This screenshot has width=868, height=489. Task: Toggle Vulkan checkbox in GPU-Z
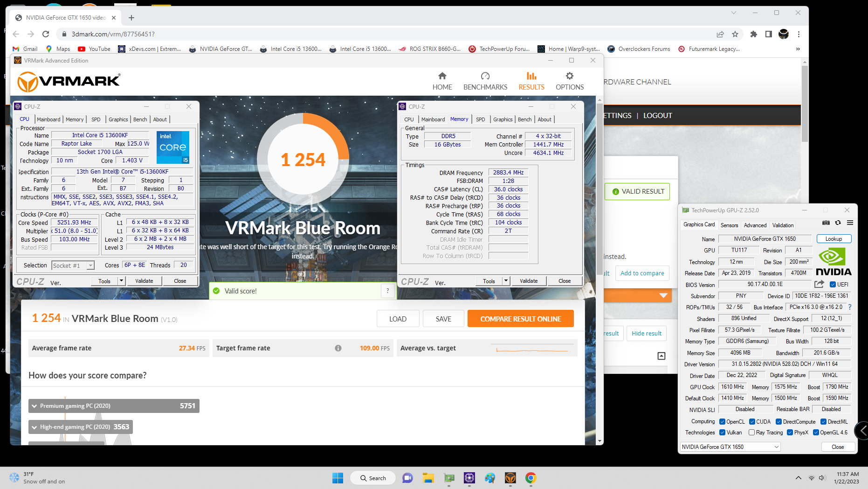tap(722, 433)
